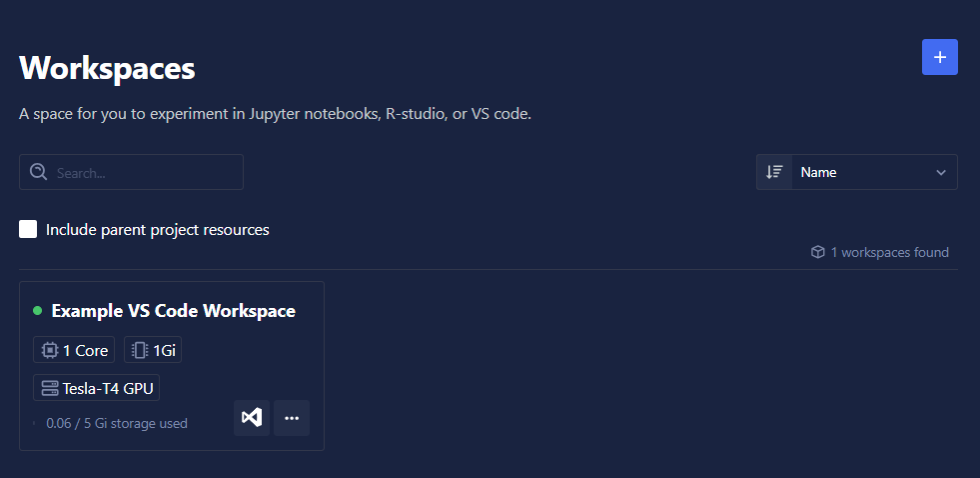Click the cube icon beside workspaces found
Image resolution: width=980 pixels, height=478 pixels.
click(x=817, y=252)
